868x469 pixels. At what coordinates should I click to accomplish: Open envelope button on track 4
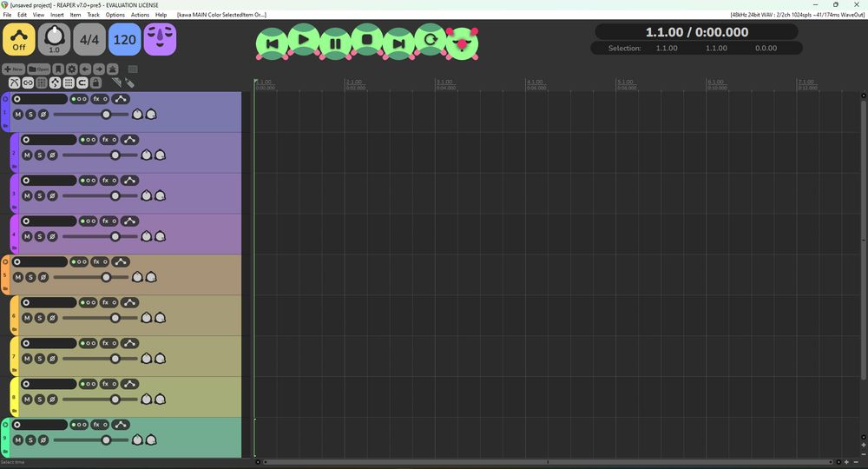coord(129,221)
